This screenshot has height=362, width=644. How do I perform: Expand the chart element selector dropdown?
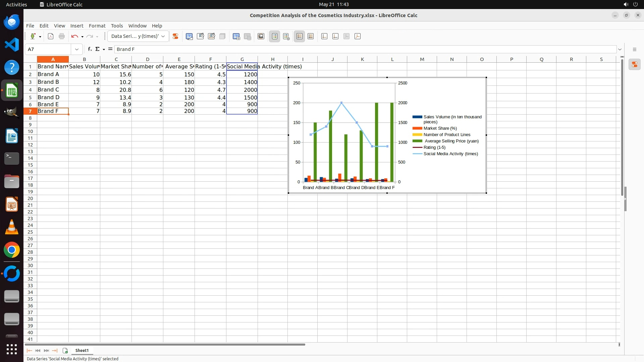click(163, 37)
